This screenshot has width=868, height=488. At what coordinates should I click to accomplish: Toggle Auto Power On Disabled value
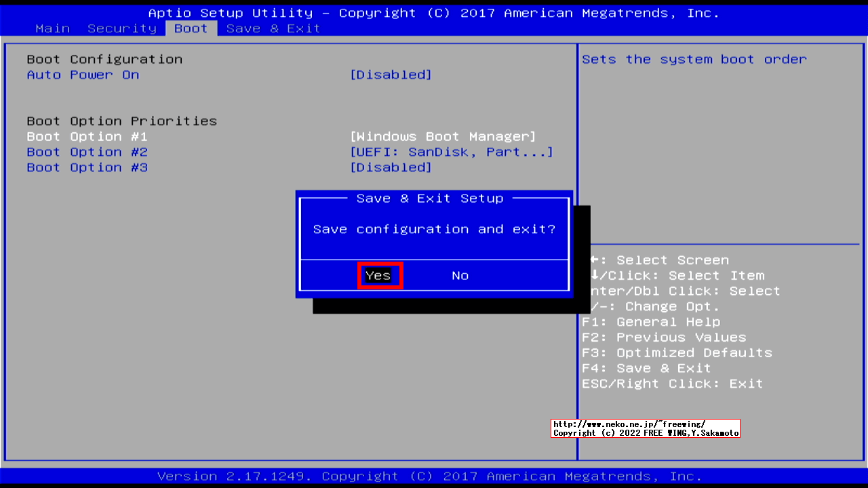tap(391, 75)
